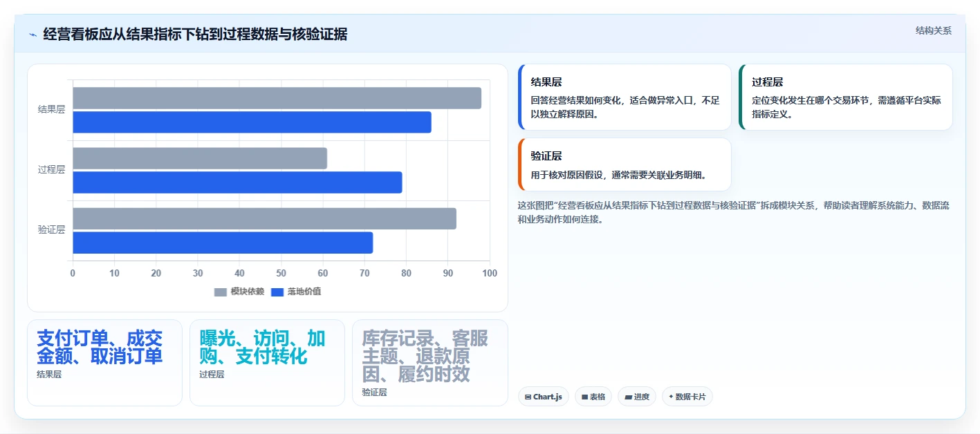Click the 验证层 y-axis label
980x434 pixels.
51,229
